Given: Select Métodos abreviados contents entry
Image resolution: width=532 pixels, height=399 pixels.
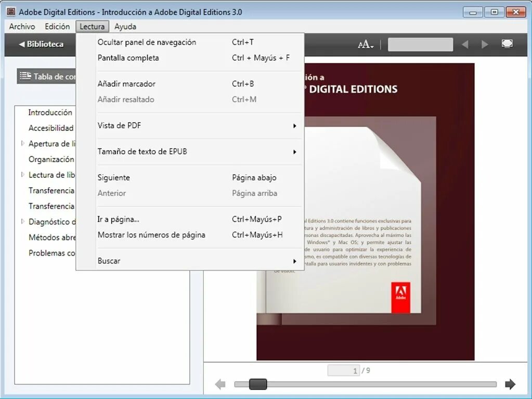Looking at the screenshot, I should click(x=52, y=237).
